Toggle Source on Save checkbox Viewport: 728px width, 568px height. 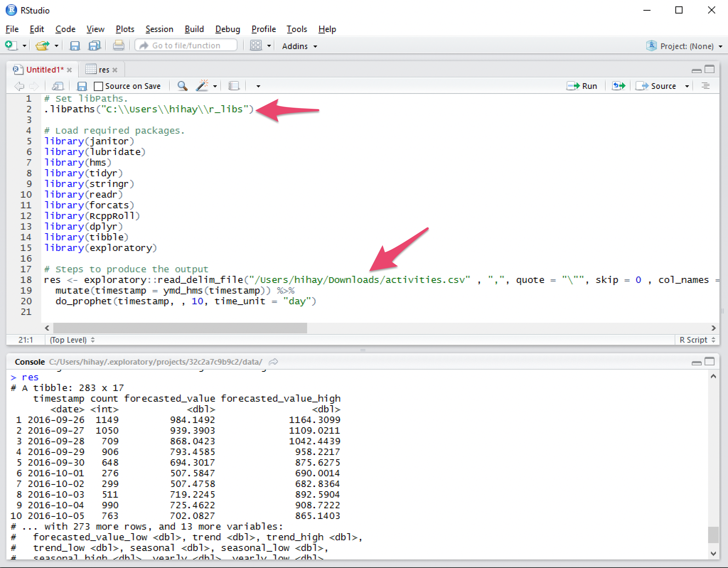(x=98, y=86)
